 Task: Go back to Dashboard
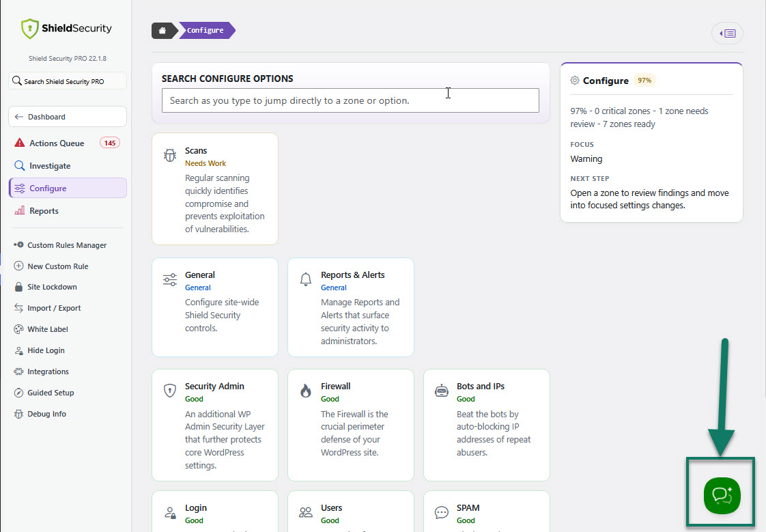tap(68, 117)
